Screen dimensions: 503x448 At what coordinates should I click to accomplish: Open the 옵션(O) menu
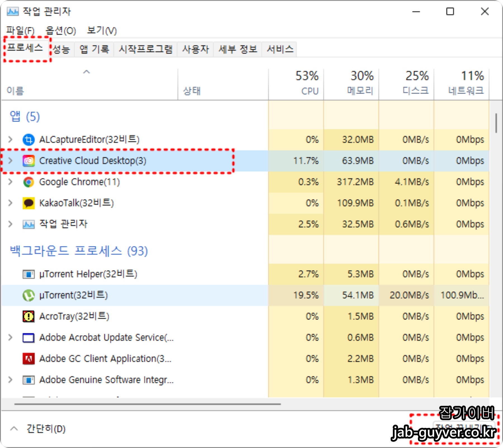(x=61, y=30)
